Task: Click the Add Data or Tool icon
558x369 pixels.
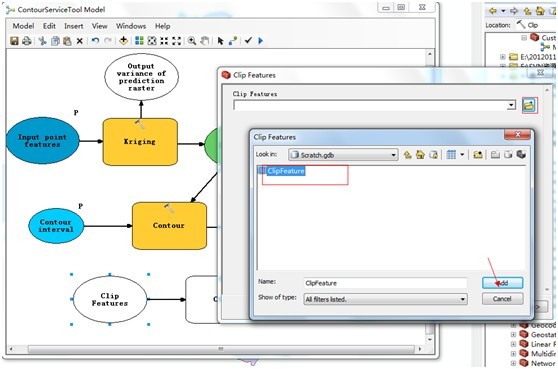Action: point(123,41)
